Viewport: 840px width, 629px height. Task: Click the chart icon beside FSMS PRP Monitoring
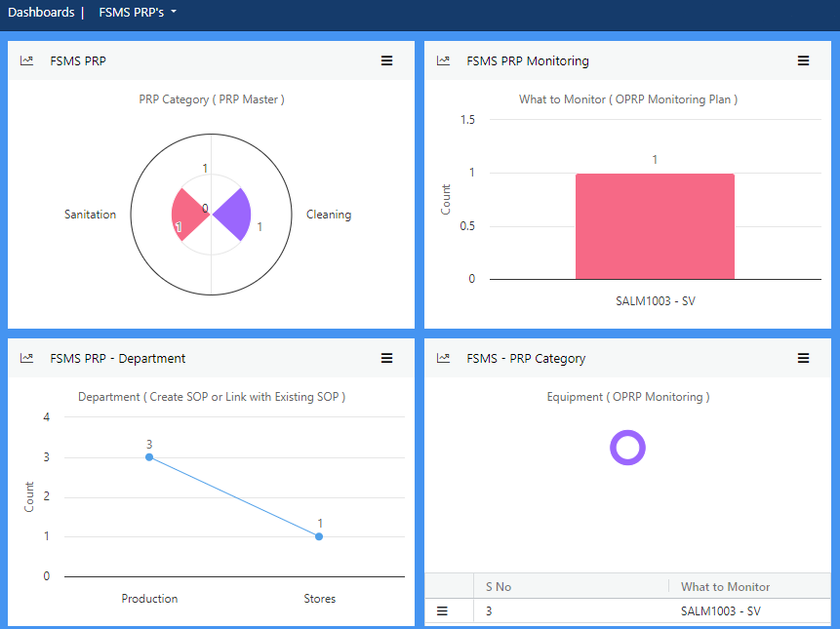(444, 60)
